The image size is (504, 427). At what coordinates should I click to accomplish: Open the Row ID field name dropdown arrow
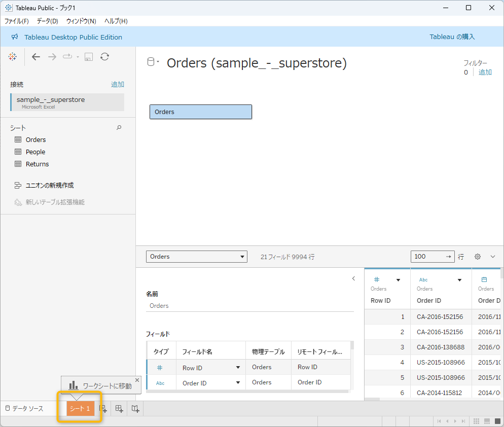pos(237,368)
